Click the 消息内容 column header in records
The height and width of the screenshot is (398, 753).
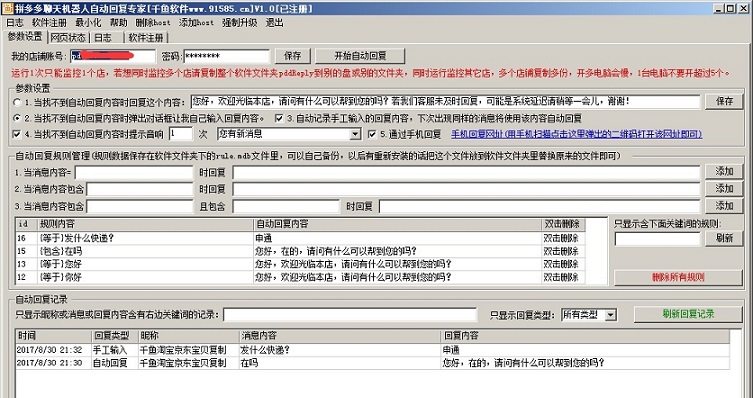point(339,336)
